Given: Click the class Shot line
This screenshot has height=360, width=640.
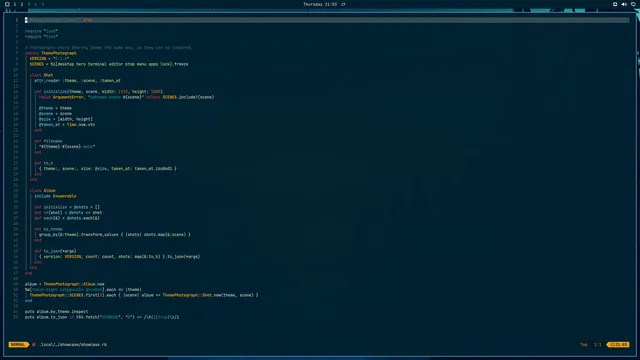Looking at the screenshot, I should coord(41,75).
